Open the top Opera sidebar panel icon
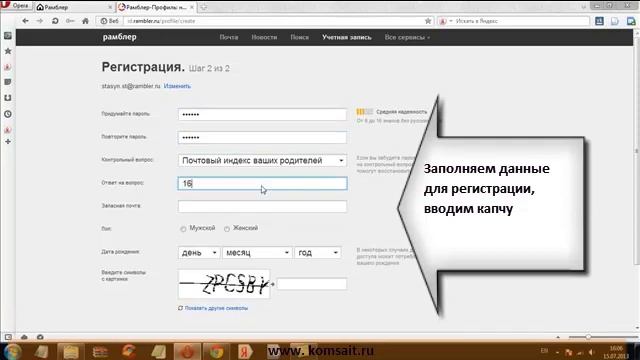This screenshot has height=360, width=640. point(8,36)
